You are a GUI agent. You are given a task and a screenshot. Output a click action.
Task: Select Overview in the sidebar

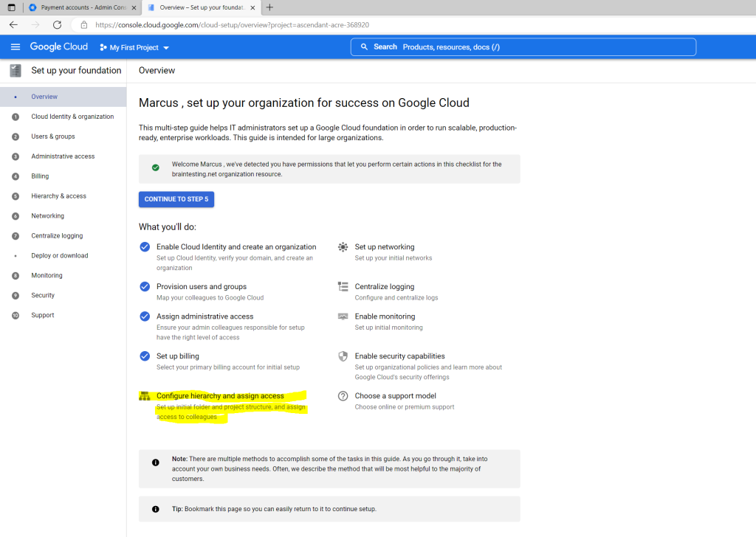(x=63, y=97)
